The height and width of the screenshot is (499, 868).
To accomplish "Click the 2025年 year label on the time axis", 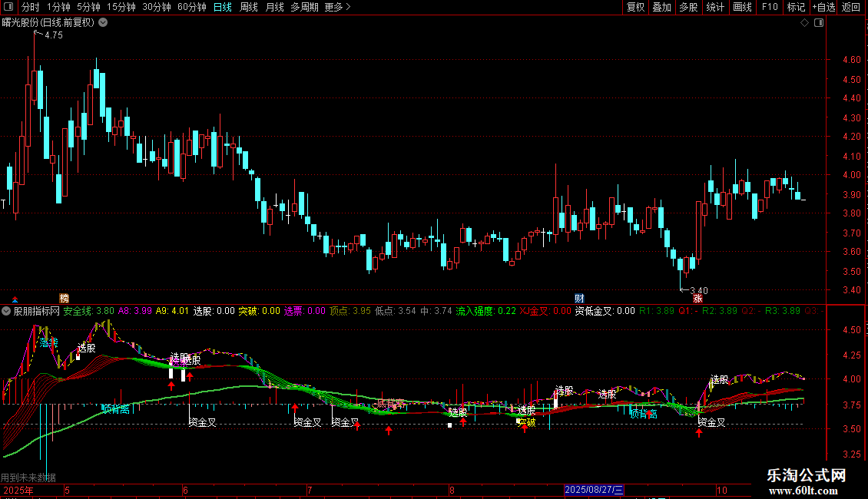I will coord(18,490).
